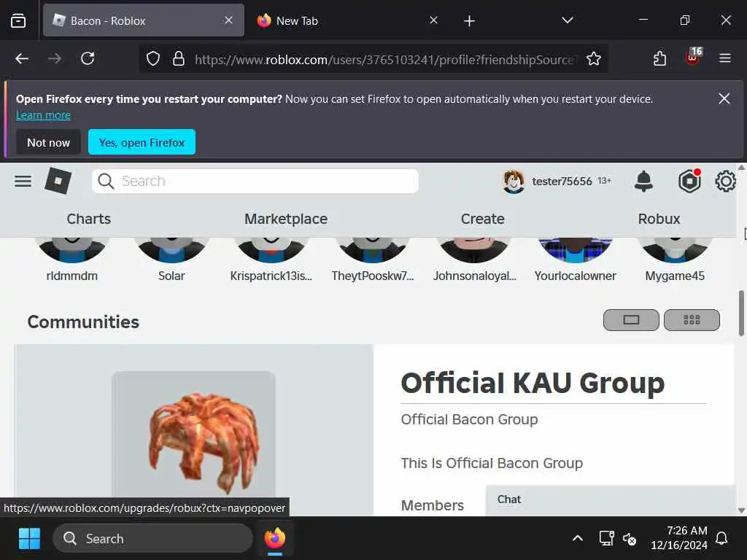Close the Bacon - Roblox tab
Image resolution: width=747 pixels, height=560 pixels.
click(228, 20)
